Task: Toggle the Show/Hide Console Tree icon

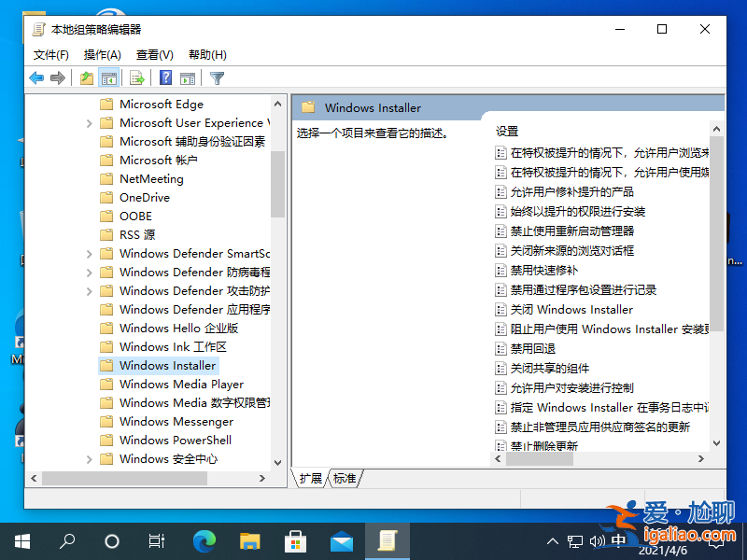Action: point(109,77)
